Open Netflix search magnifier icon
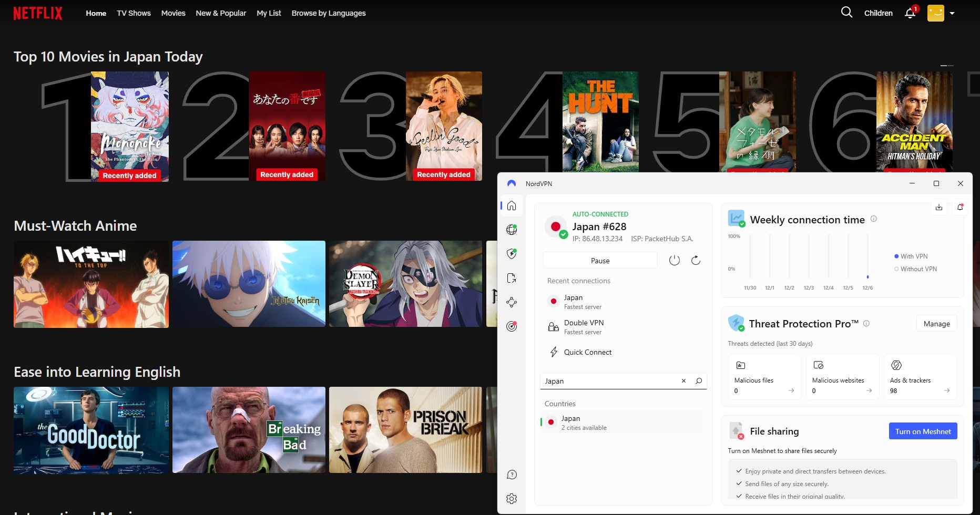Screen dimensions: 980x515 (846, 12)
